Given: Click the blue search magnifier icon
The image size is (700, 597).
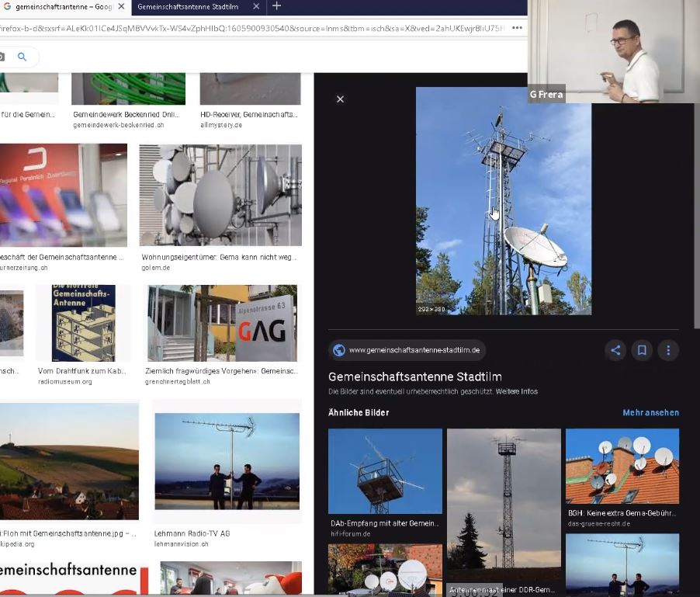Looking at the screenshot, I should click(x=22, y=57).
